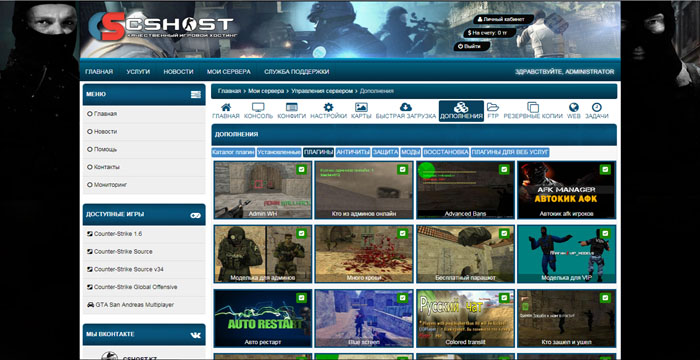Open the Конфиги server tool icon
The image size is (700, 360).
click(x=292, y=107)
